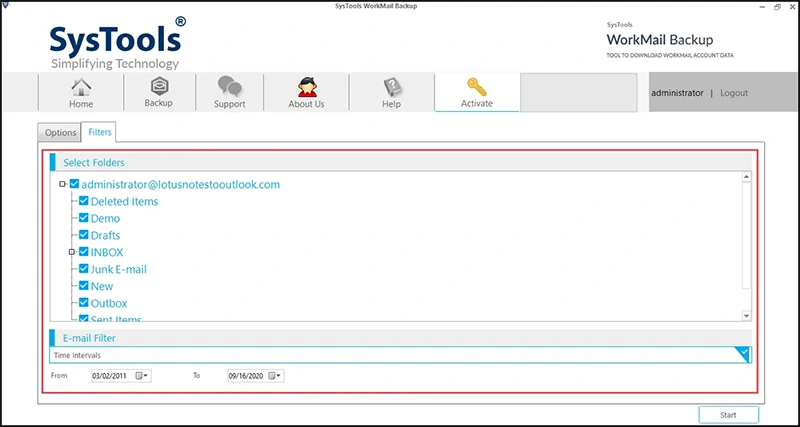Collapse the administrator account tree node
The image size is (800, 427).
tap(62, 184)
